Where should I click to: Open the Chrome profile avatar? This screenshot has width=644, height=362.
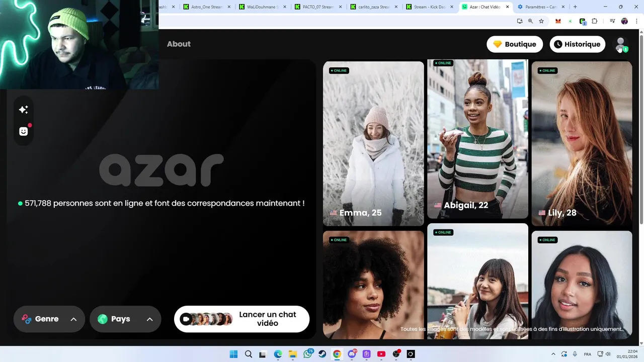tap(624, 21)
